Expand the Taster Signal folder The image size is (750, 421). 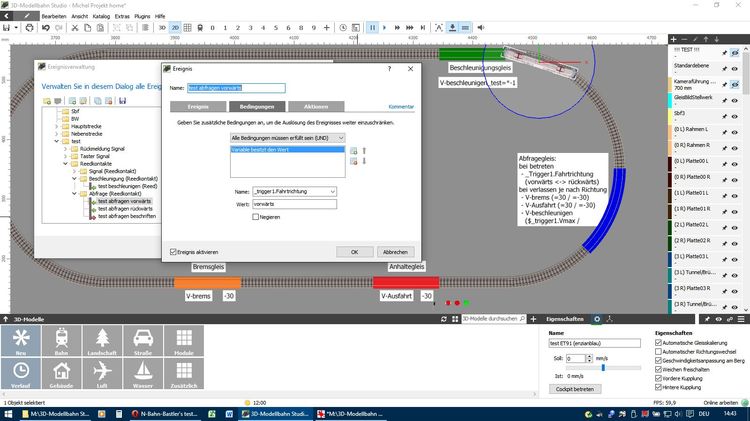(66, 156)
